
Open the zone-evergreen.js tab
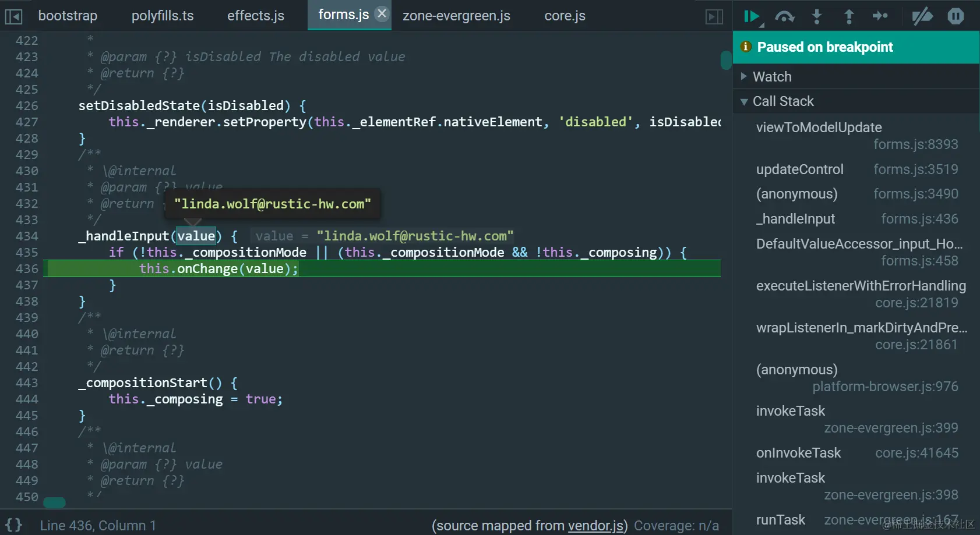(x=456, y=16)
